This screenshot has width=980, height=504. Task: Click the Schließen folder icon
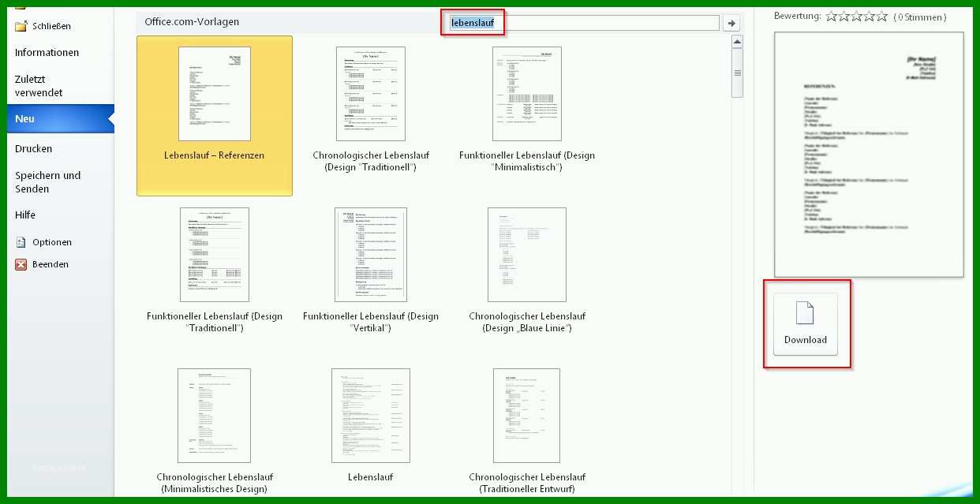coord(21,26)
